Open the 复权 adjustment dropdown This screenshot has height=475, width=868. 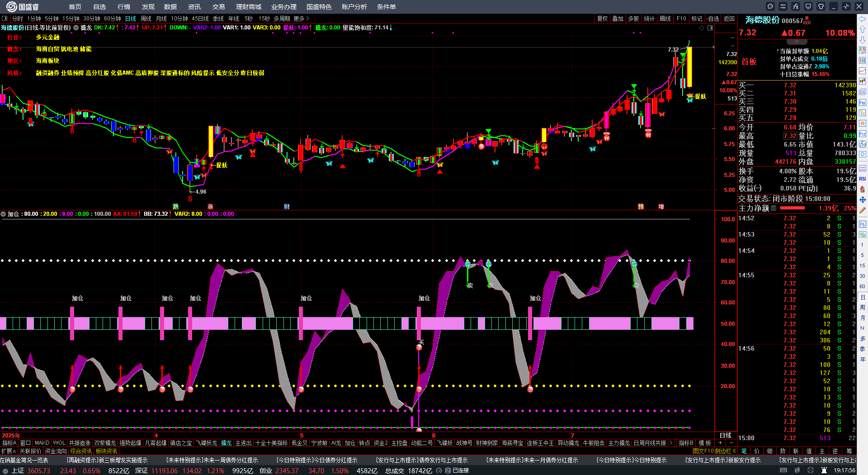[602, 19]
